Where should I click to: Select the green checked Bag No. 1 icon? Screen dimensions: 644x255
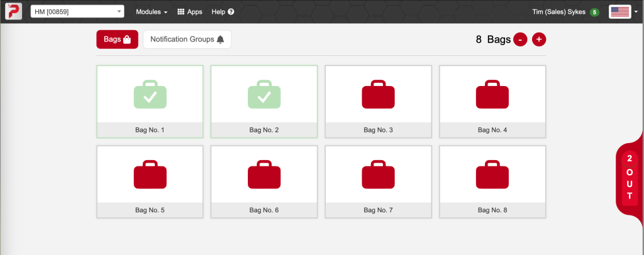pyautogui.click(x=150, y=94)
